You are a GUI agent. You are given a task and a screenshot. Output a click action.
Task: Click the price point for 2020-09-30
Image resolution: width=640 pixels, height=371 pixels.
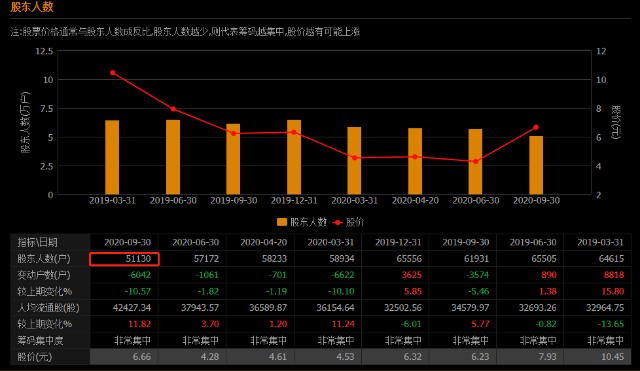(536, 127)
